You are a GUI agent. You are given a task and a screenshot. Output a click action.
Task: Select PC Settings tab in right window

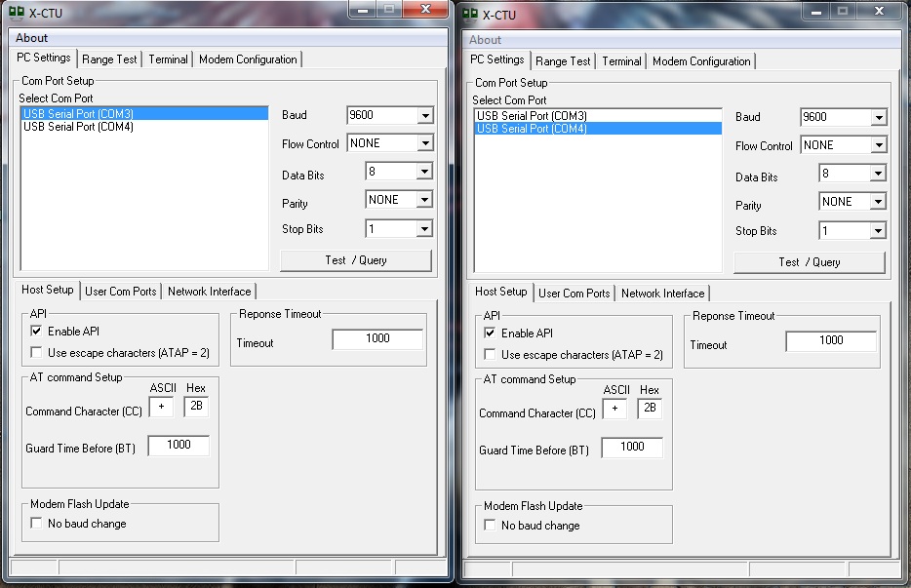click(x=497, y=59)
